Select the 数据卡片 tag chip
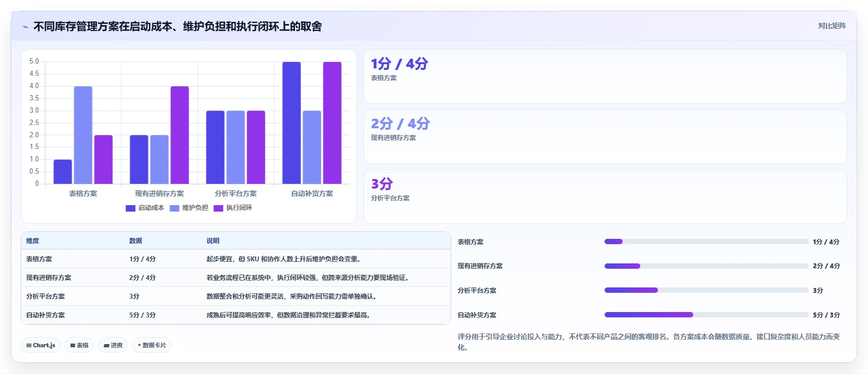The width and height of the screenshot is (868, 374). (152, 345)
